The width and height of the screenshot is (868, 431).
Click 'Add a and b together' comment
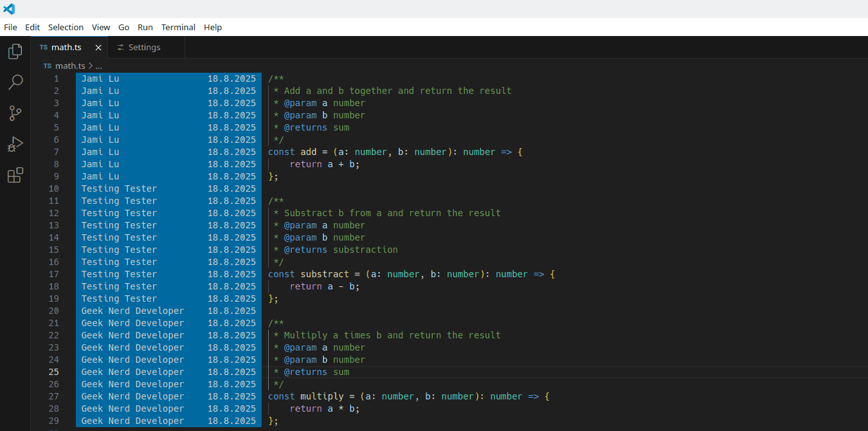coord(393,91)
